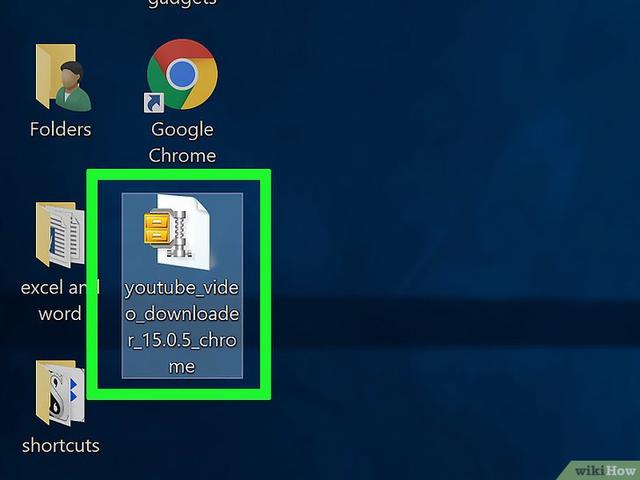
Task: Select the shortcuts folder icon
Action: point(60,394)
